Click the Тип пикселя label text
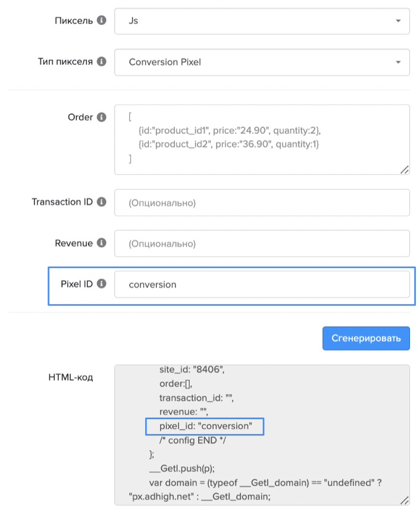 pos(65,61)
